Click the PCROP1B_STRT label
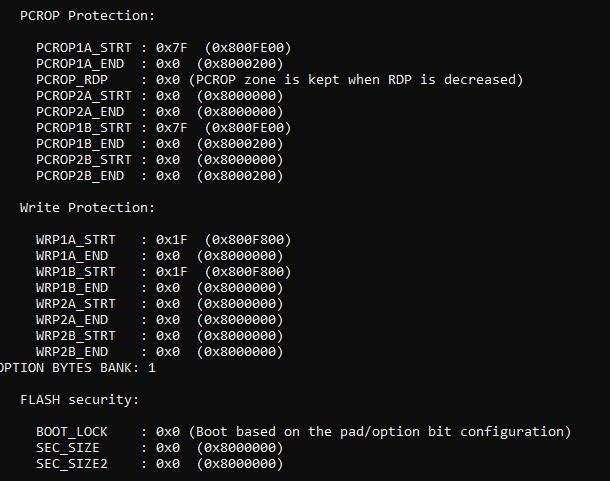Image resolution: width=610 pixels, height=481 pixels. [80, 128]
